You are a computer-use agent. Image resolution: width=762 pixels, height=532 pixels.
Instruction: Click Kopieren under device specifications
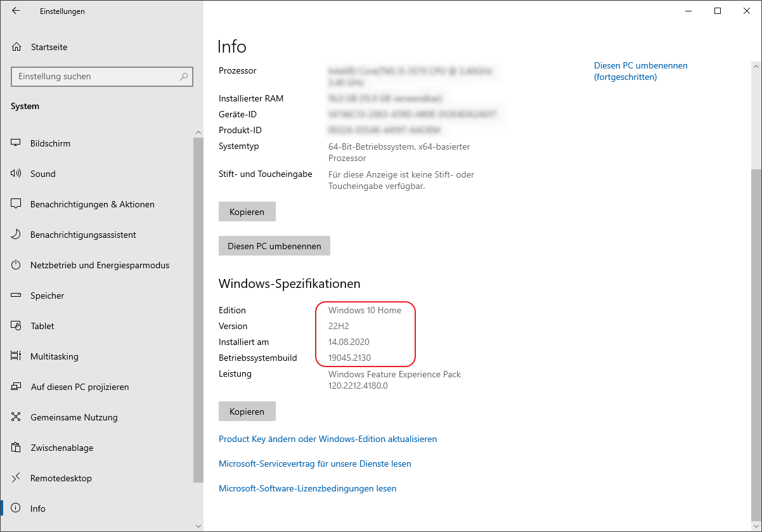pyautogui.click(x=247, y=212)
